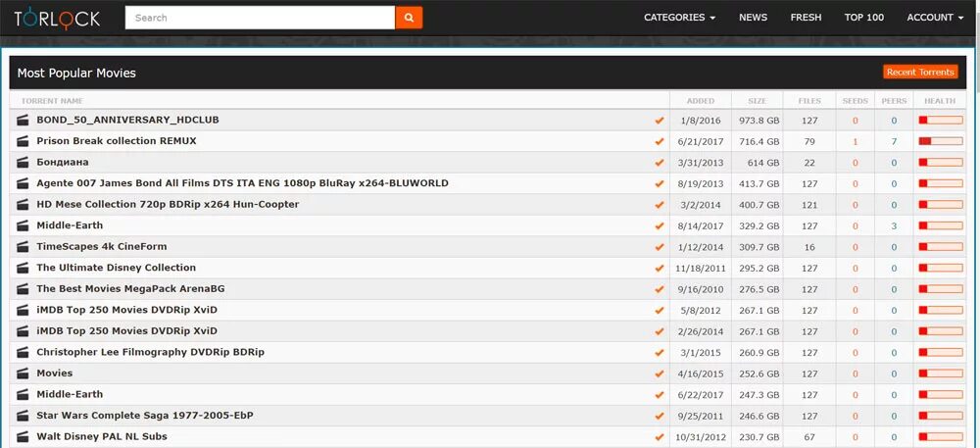Click the Files column header

coord(810,101)
